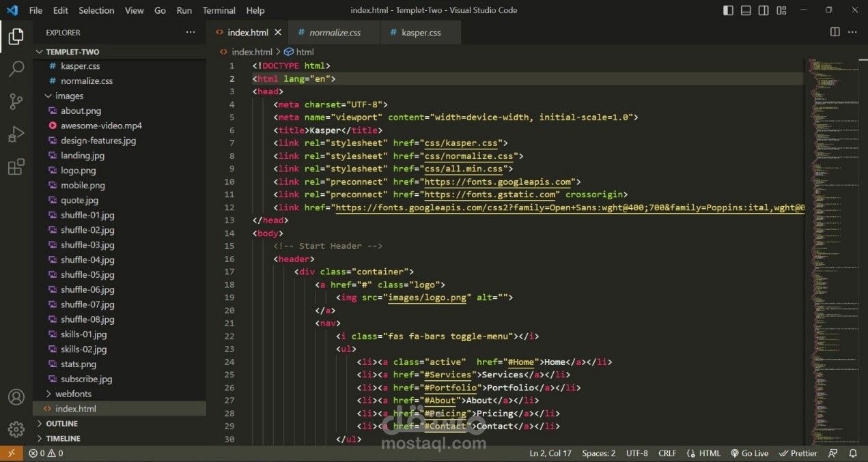Open design-features.jpg in the explorer
Image resolution: width=868 pixels, height=462 pixels.
120,141
